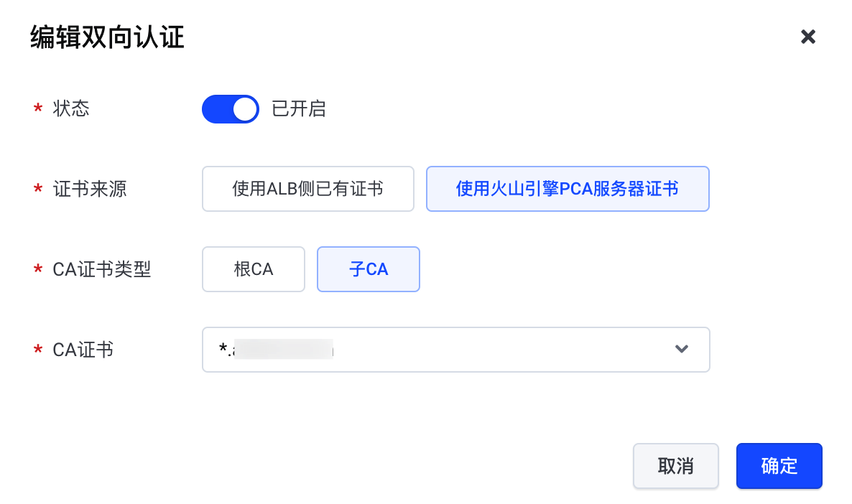Choose 子CA certificate type
Screen dimensions: 852x504
(x=369, y=269)
